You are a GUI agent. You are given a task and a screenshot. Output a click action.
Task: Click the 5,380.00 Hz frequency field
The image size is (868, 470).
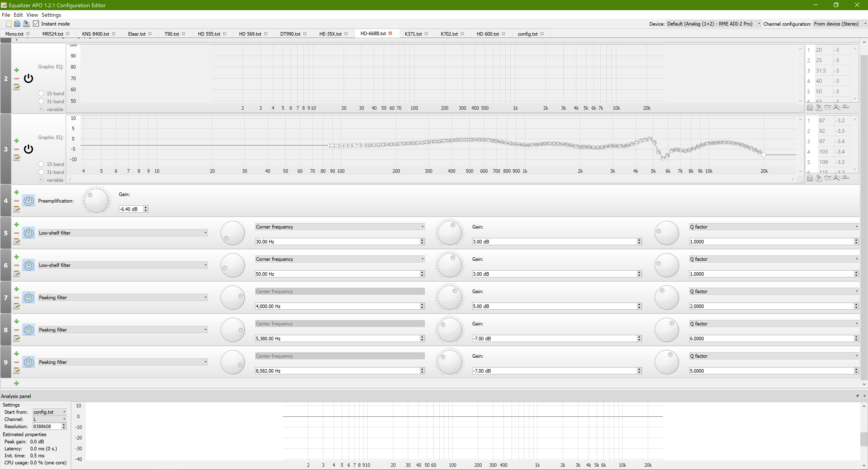(337, 338)
